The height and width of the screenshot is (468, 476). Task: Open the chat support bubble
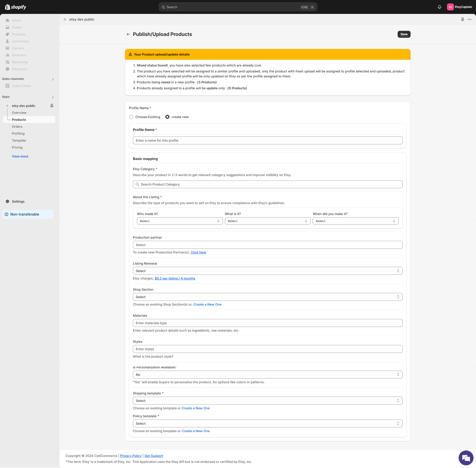click(466, 458)
